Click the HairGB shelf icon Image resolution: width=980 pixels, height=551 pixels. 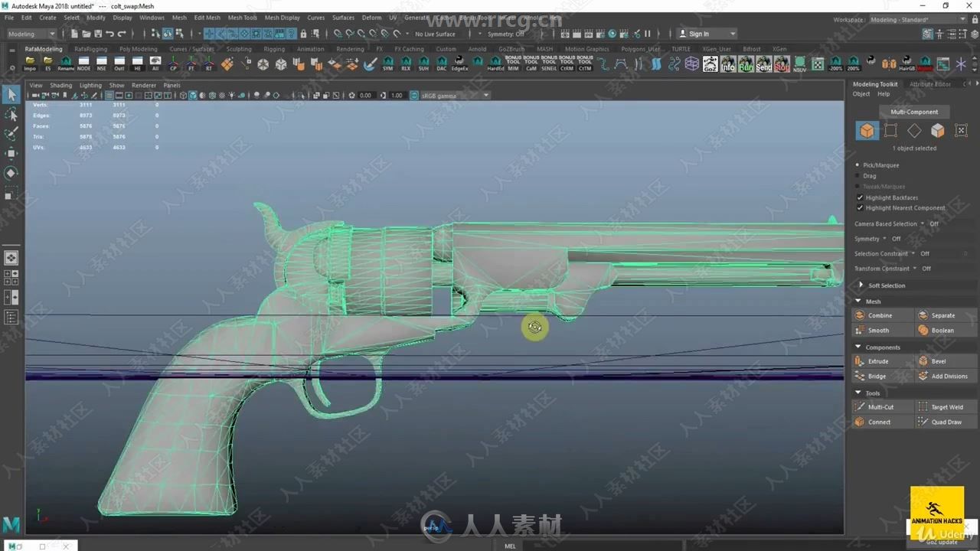(x=906, y=64)
